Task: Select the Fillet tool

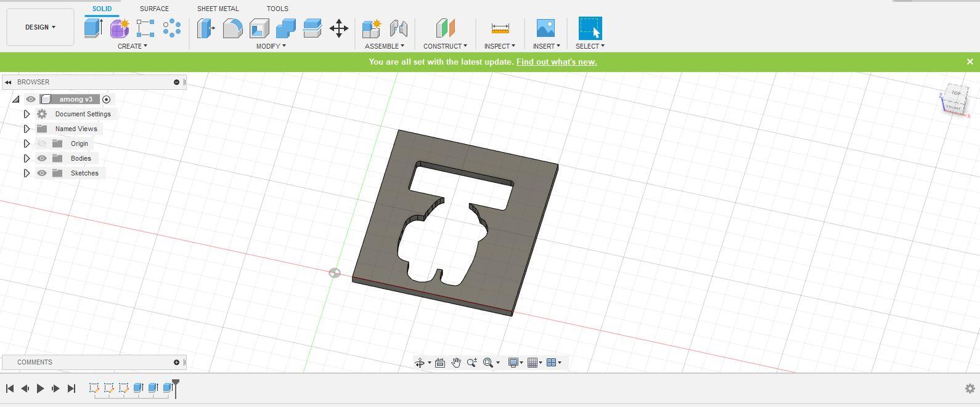Action: [232, 28]
